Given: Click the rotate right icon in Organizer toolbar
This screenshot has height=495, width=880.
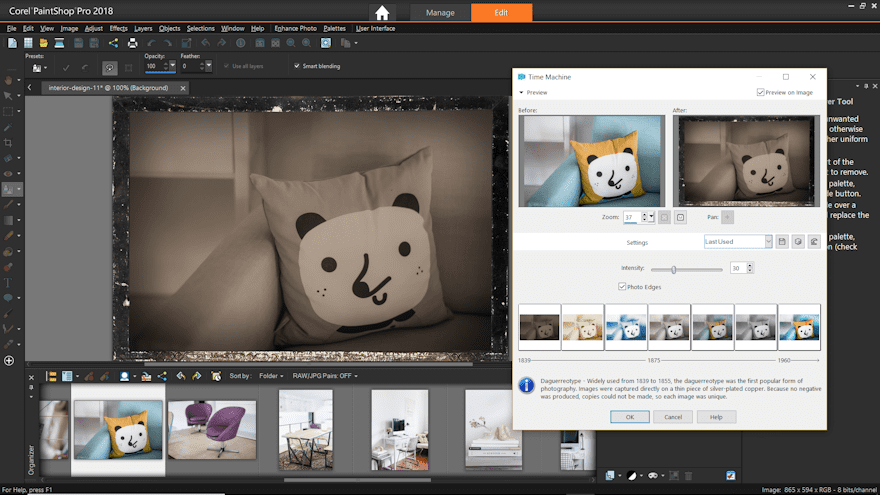Looking at the screenshot, I should coord(197,376).
